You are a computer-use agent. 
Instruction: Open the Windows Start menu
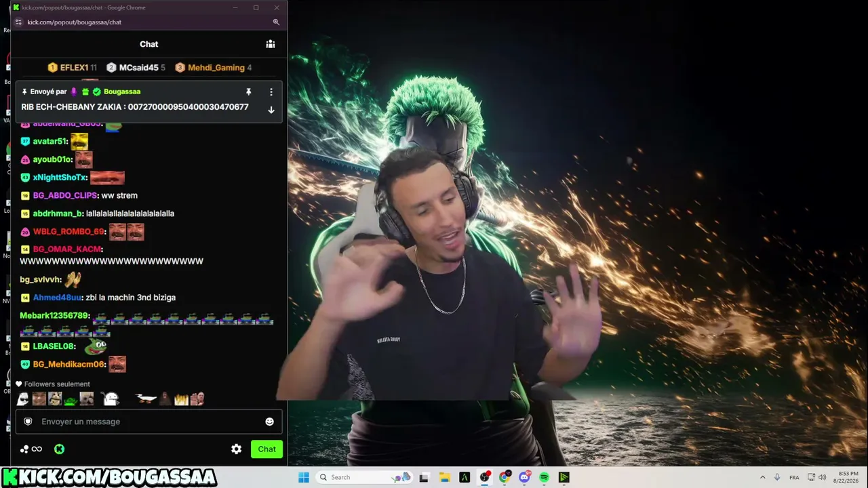(x=303, y=477)
